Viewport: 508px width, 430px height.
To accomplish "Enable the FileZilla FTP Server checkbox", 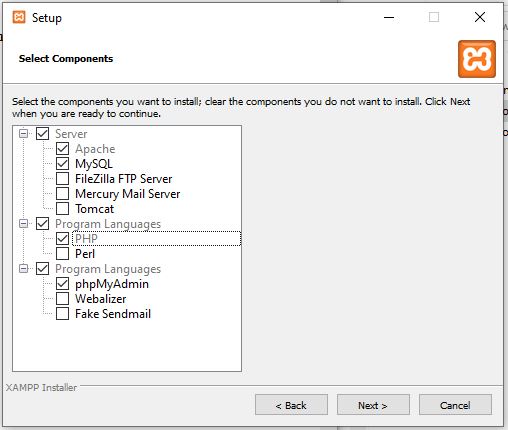I will pos(62,179).
